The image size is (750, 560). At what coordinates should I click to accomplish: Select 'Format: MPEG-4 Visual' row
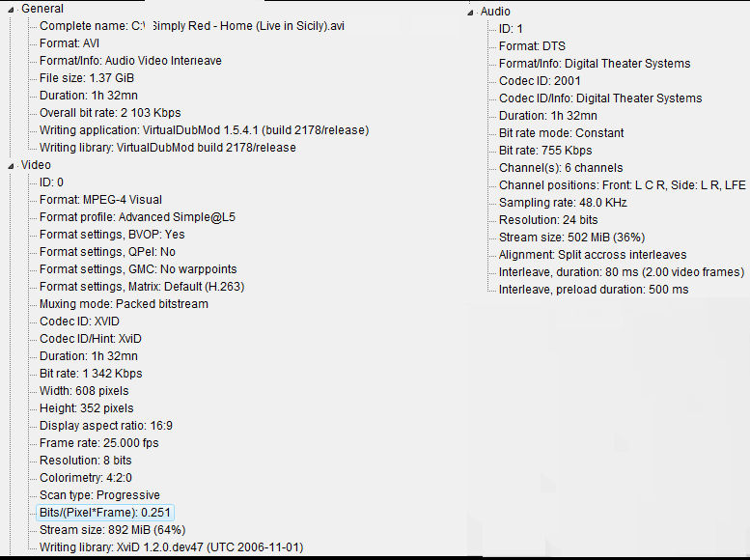100,200
